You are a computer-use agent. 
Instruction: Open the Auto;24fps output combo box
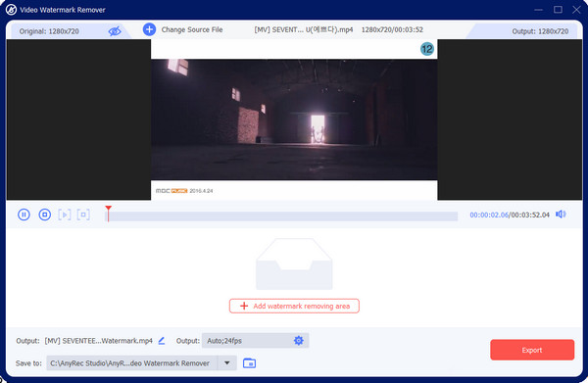[x=255, y=340]
